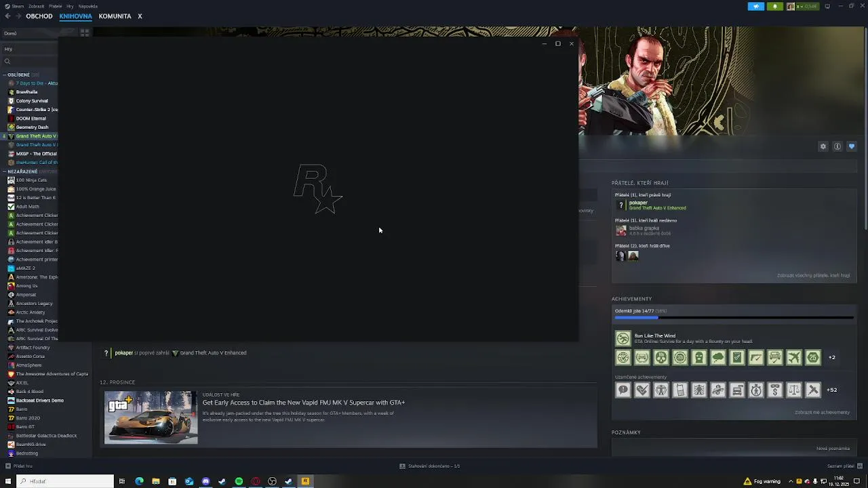Open my achievements link
Image resolution: width=868 pixels, height=488 pixels.
pos(822,412)
